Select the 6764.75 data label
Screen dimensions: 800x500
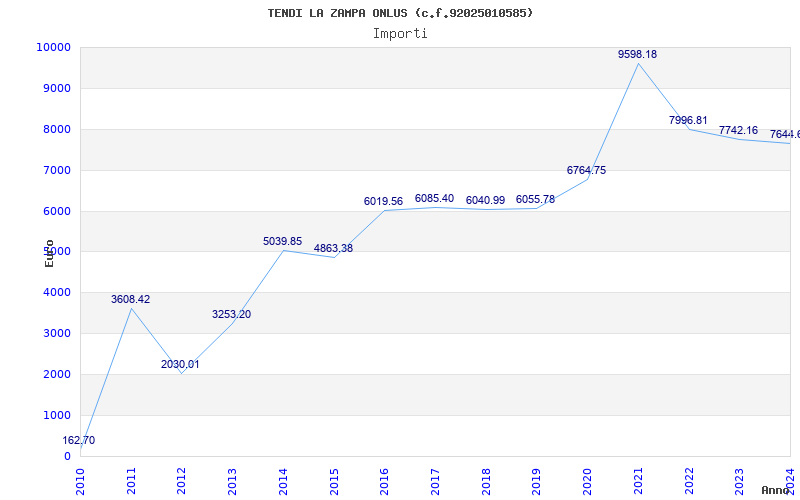click(x=586, y=170)
